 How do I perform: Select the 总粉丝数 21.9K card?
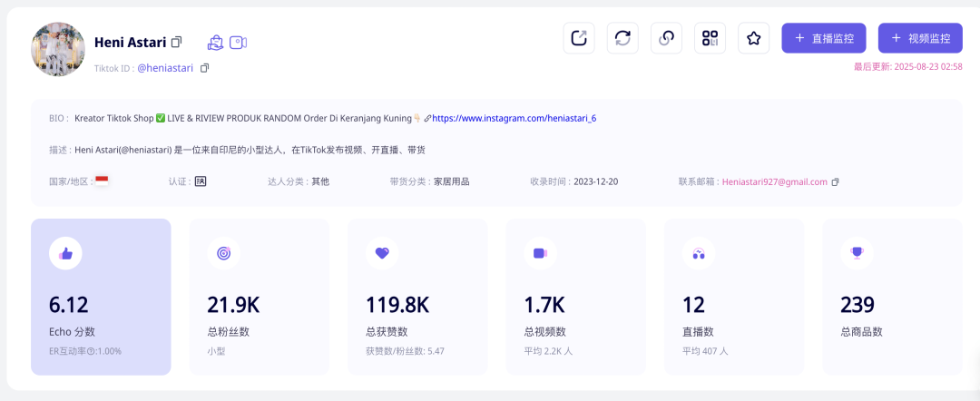click(x=259, y=296)
